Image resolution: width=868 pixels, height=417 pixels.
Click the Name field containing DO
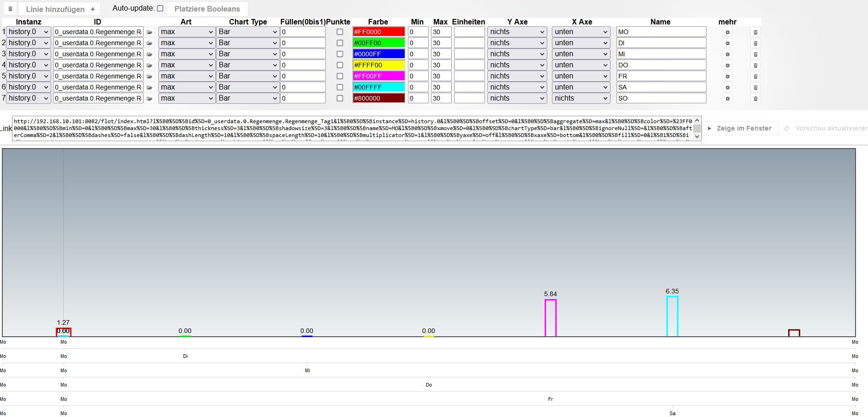pyautogui.click(x=661, y=65)
